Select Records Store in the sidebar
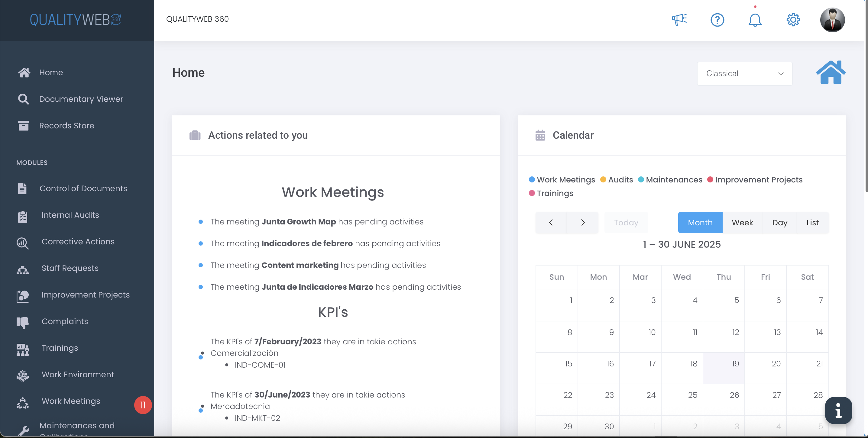The height and width of the screenshot is (438, 868). click(x=66, y=125)
